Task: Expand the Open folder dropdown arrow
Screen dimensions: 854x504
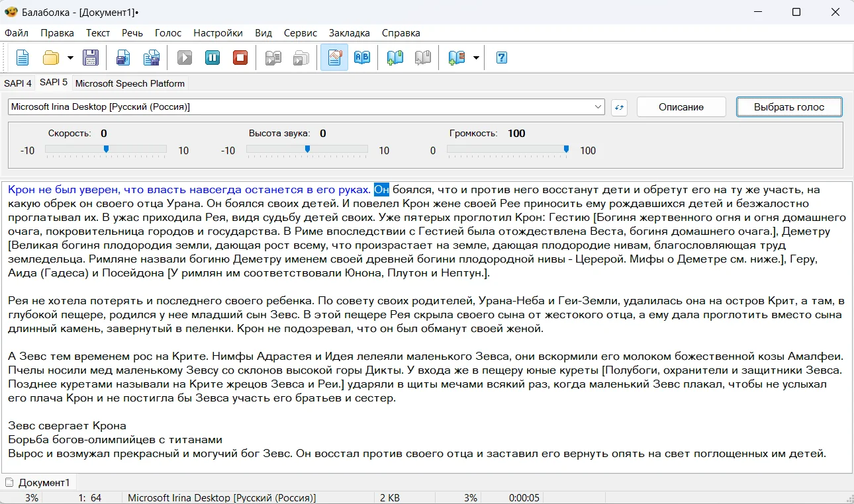Action: pos(70,58)
